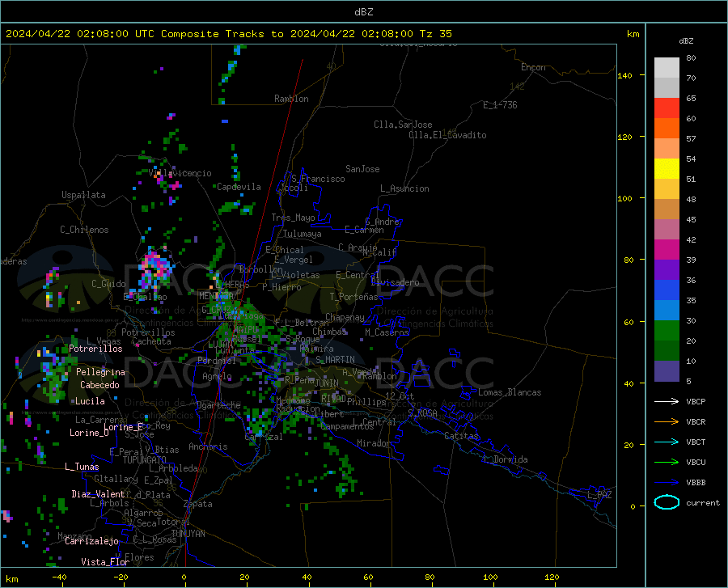Image resolution: width=728 pixels, height=588 pixels.
Task: Click the cyan 'current' ellipse symbol
Action: click(667, 502)
